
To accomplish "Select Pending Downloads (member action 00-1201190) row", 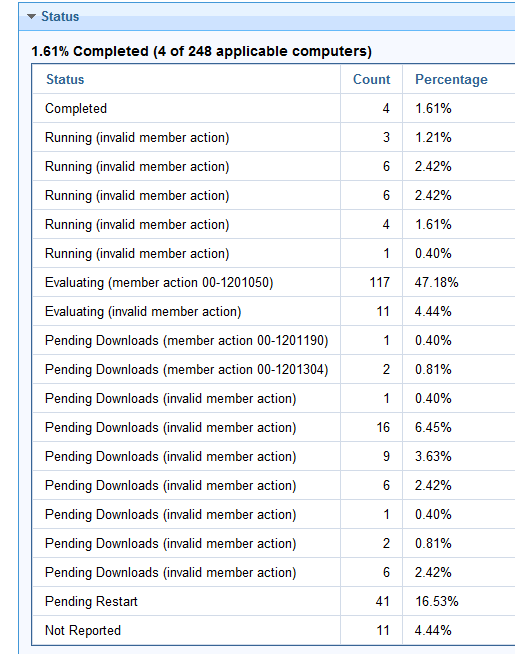I will (x=274, y=340).
